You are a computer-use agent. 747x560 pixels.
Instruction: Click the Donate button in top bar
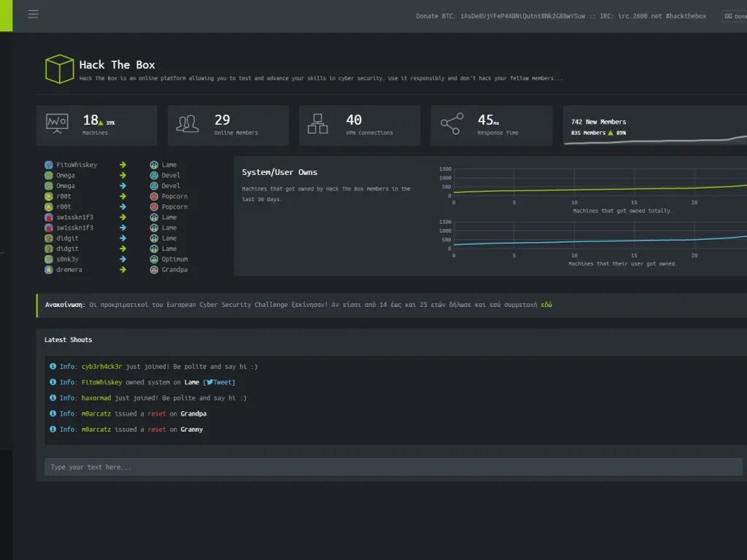pyautogui.click(x=735, y=16)
